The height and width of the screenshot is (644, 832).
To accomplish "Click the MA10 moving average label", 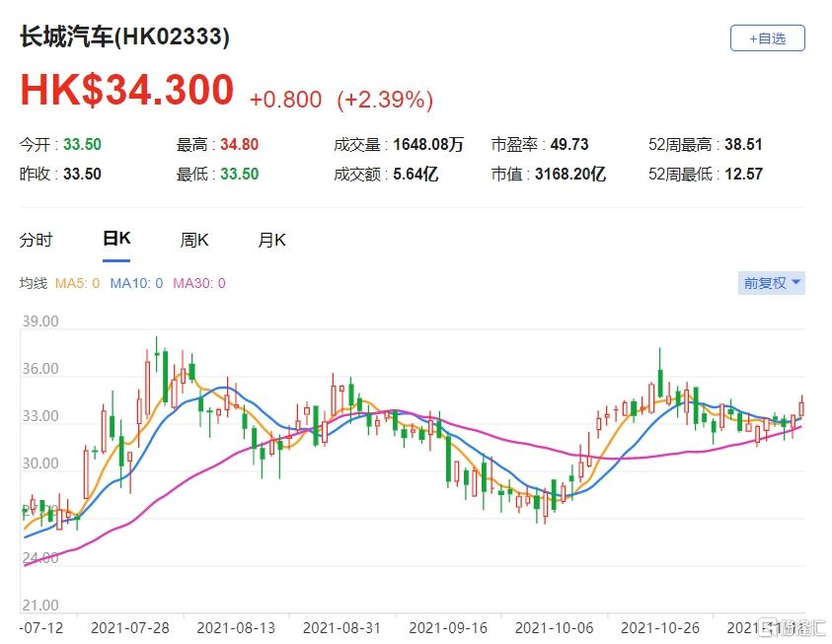I will pos(136,283).
